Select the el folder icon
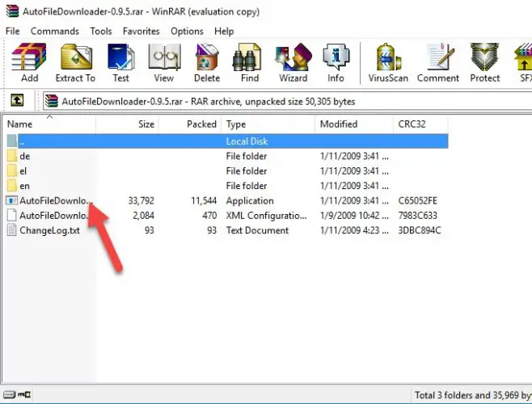The height and width of the screenshot is (404, 532). click(x=12, y=171)
